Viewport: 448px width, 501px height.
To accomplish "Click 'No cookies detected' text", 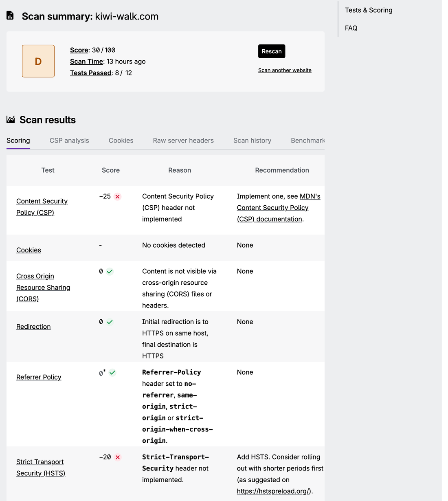I will [x=173, y=245].
